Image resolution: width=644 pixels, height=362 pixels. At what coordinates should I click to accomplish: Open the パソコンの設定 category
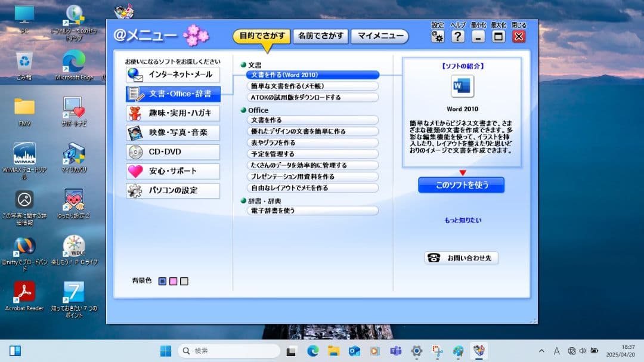point(172,190)
